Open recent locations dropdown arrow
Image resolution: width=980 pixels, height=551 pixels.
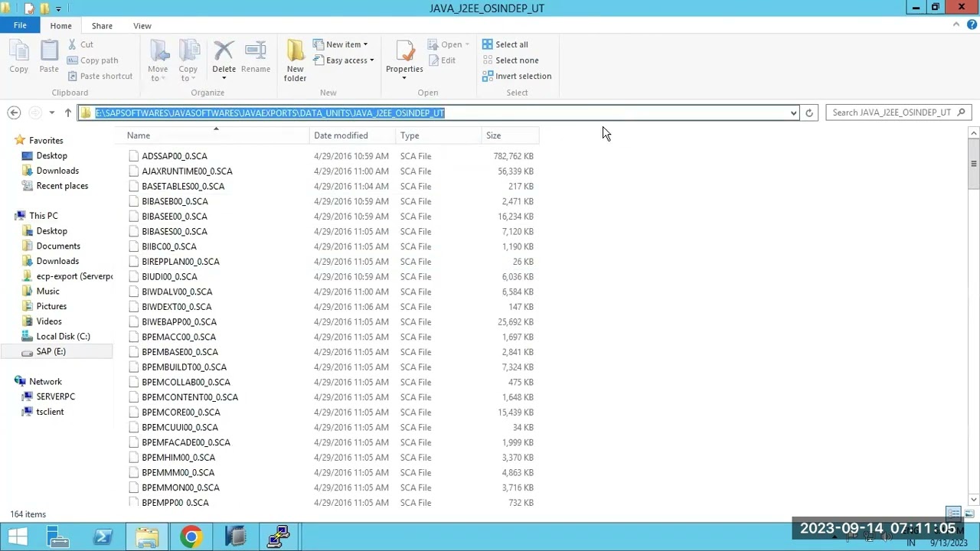coord(51,112)
